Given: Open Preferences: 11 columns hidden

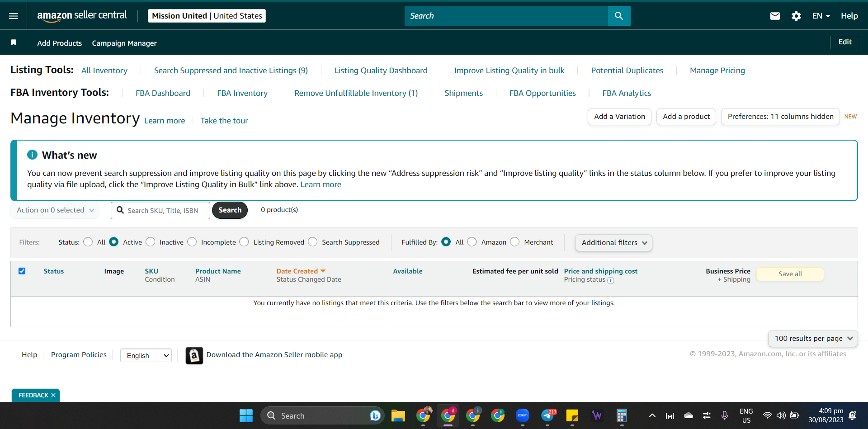Looking at the screenshot, I should (780, 117).
